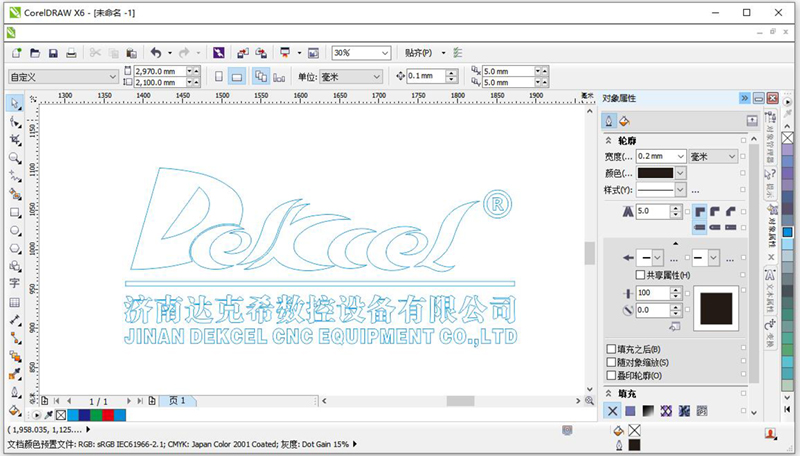Open the 提示 hints docker tab

[x=770, y=183]
